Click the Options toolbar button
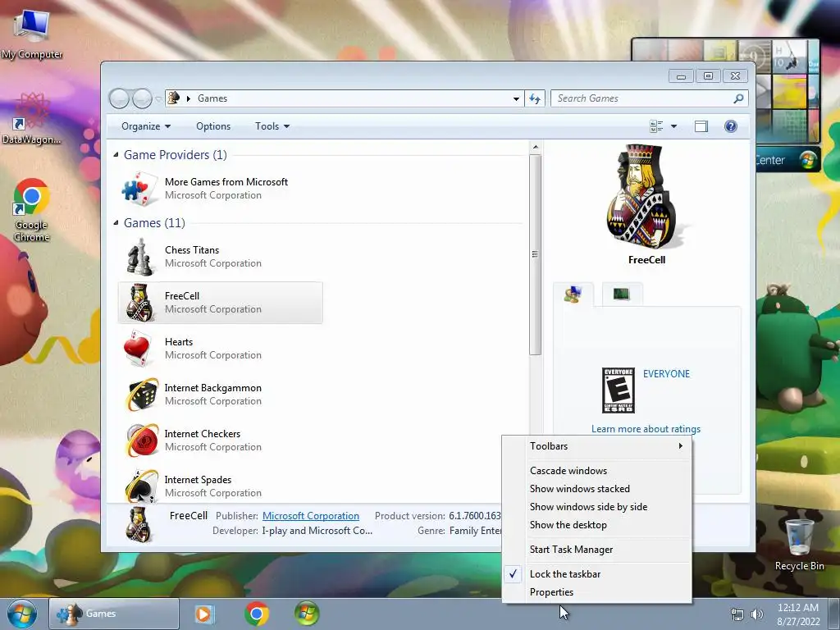The height and width of the screenshot is (630, 840). pyautogui.click(x=213, y=126)
